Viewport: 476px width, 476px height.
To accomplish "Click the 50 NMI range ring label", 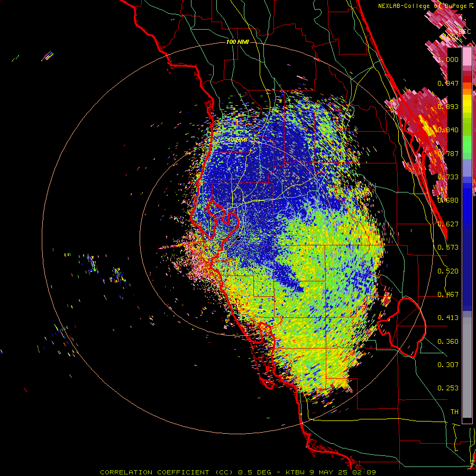I will [x=237, y=140].
